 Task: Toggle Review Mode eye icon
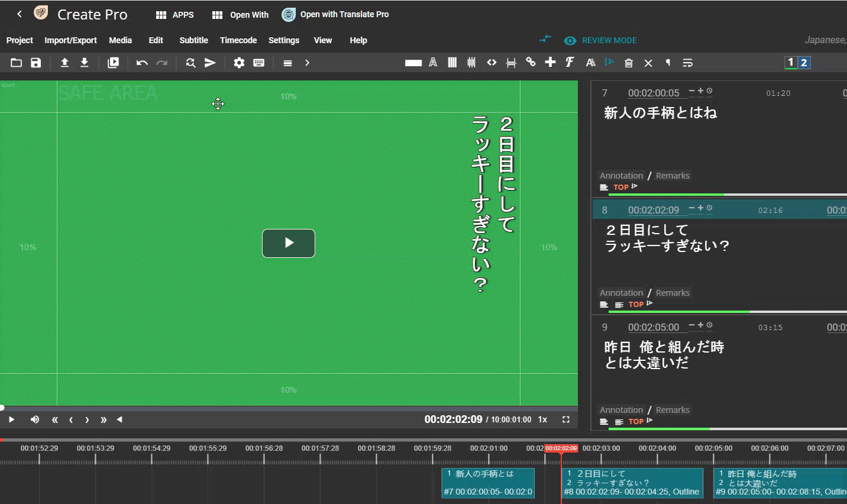tap(570, 41)
